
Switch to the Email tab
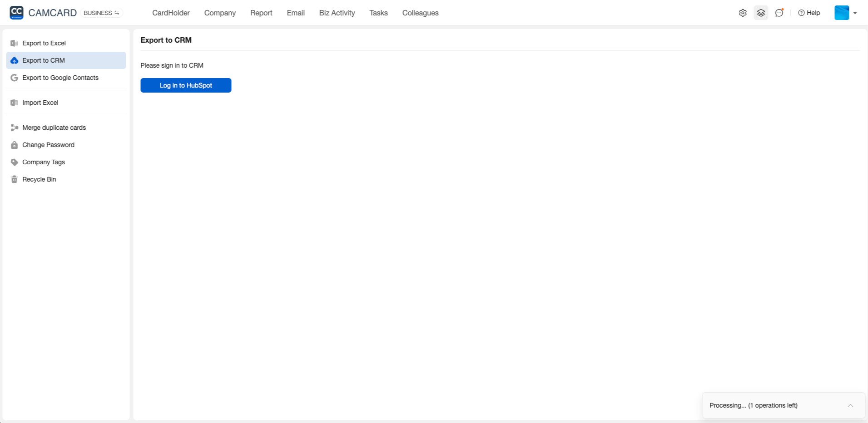[296, 13]
